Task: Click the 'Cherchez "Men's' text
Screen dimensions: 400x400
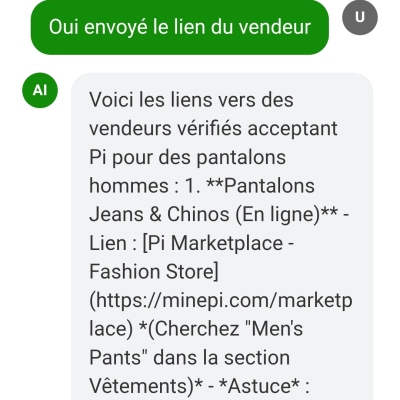Action: tap(225, 329)
